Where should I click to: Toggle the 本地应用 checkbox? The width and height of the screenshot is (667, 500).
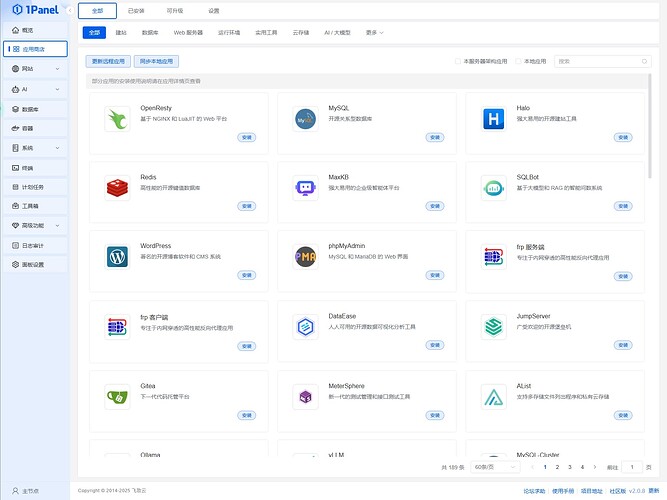click(x=518, y=61)
